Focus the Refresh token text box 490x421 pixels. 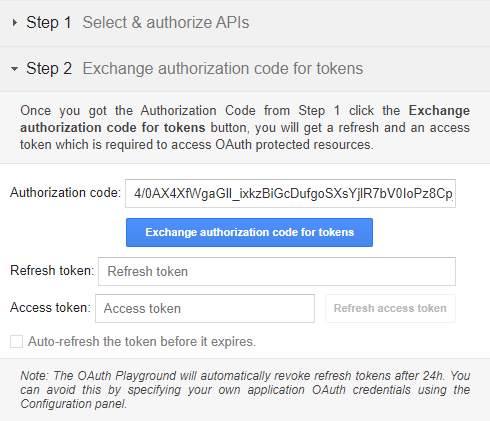[x=277, y=271]
